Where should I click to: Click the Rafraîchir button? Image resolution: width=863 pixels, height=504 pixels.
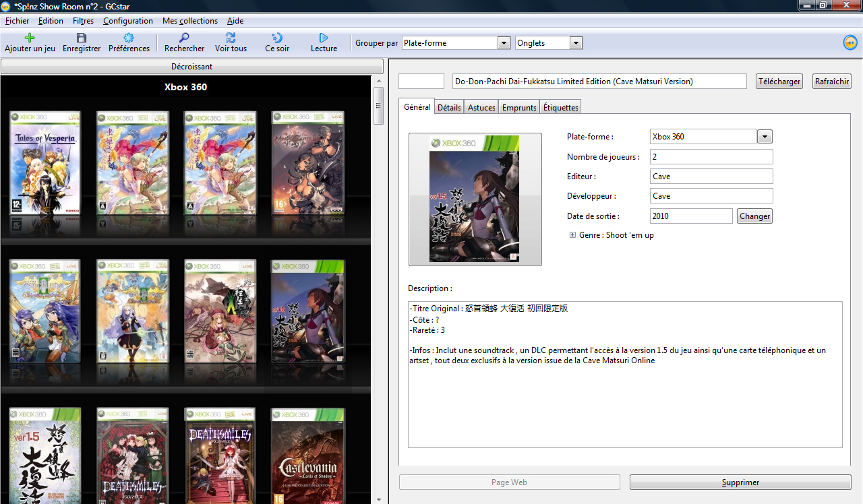coord(832,82)
